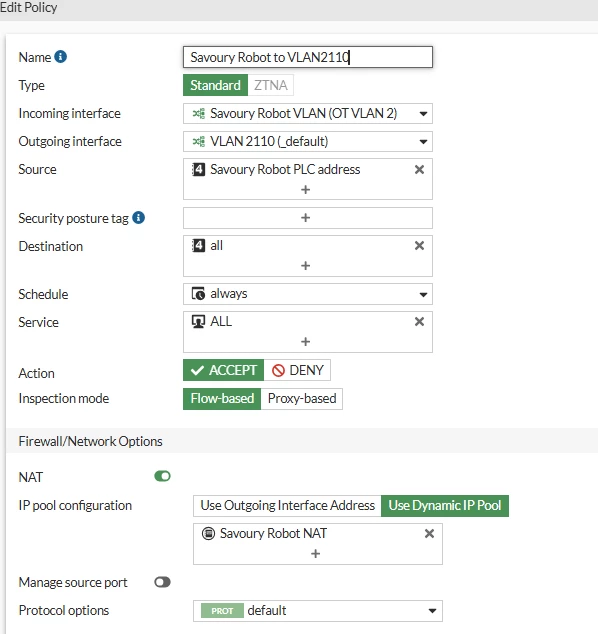598x634 pixels.
Task: Click the 'all' text in Destination
Action: (216, 245)
